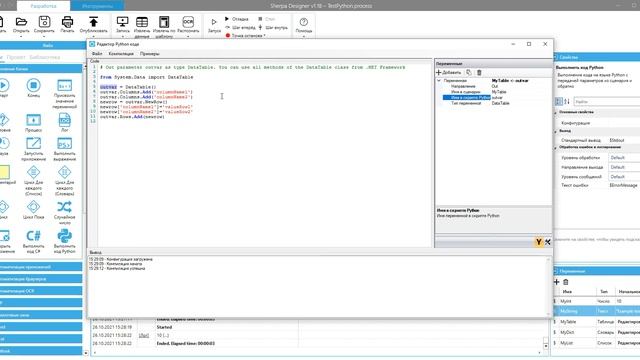Click the Run play-outline icon
The height and width of the screenshot is (360, 640).
(x=214, y=22)
